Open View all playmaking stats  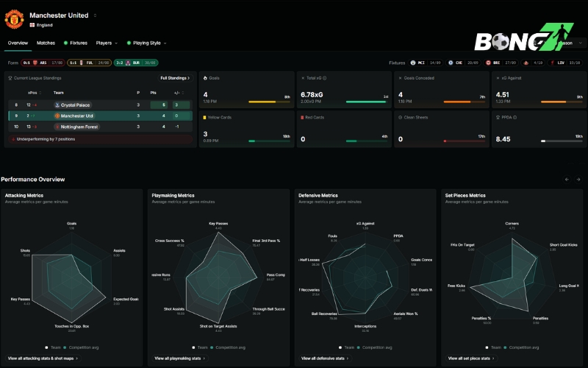pyautogui.click(x=180, y=358)
